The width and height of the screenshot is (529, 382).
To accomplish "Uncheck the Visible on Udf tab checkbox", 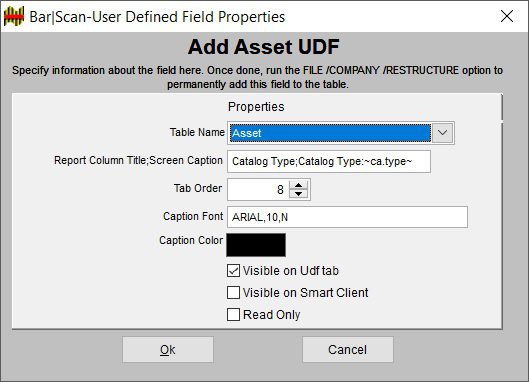I will point(233,271).
